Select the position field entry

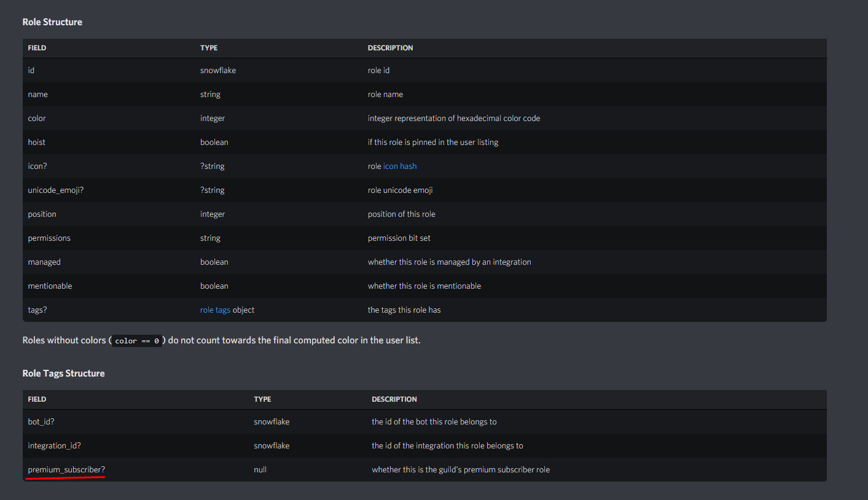[x=42, y=214]
